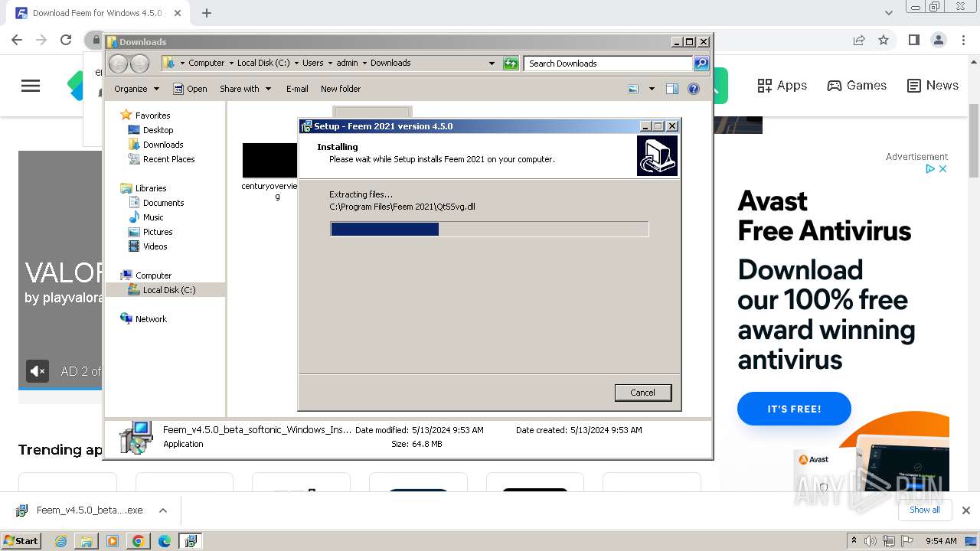Viewport: 980px width, 551px height.
Task: Click admin in the address breadcrumb
Action: tap(347, 63)
